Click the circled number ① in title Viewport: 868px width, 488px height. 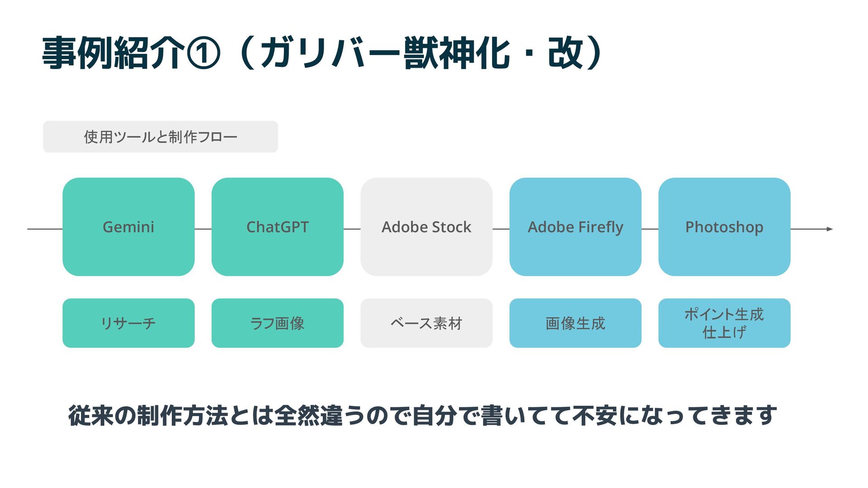tap(203, 54)
